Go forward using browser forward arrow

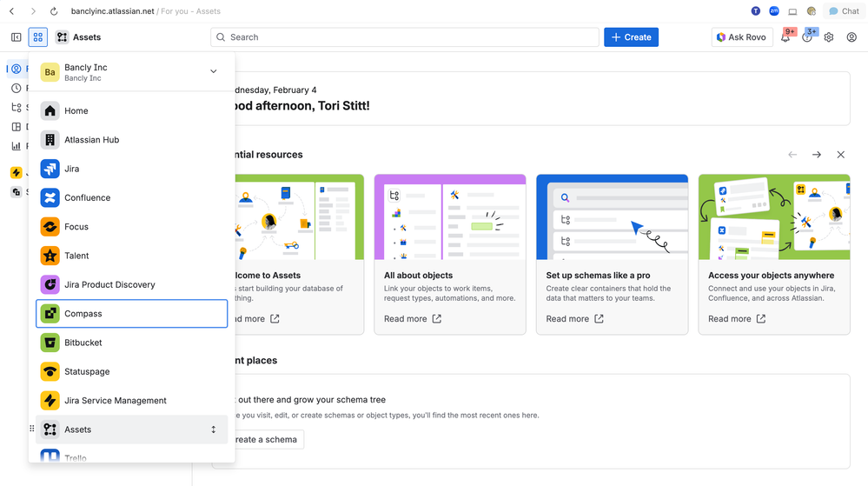[x=33, y=11]
